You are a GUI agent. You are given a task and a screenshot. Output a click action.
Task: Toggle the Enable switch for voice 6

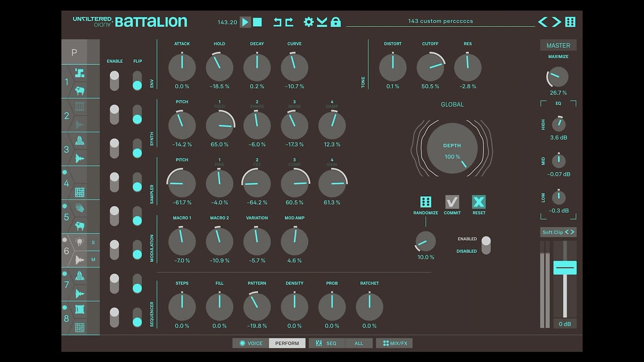click(115, 250)
